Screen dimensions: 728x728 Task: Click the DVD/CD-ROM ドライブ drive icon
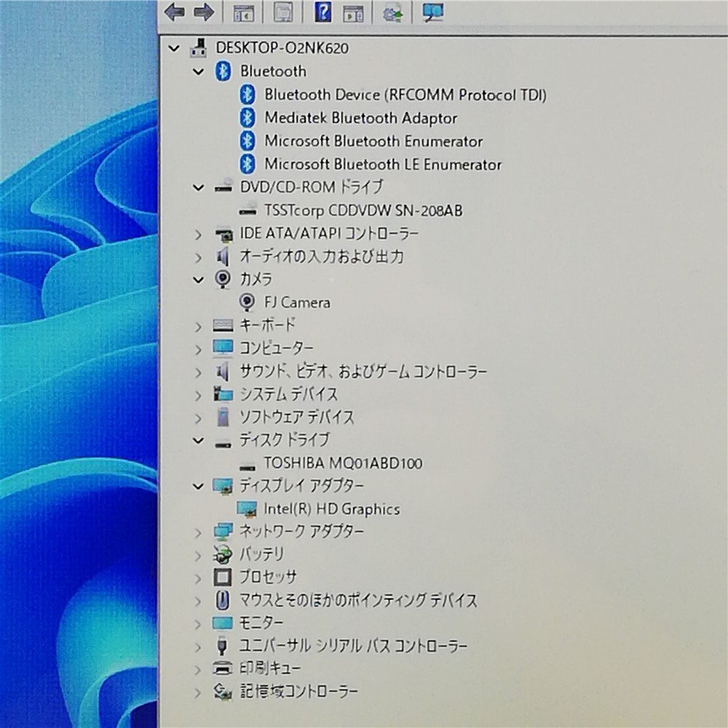pyautogui.click(x=223, y=186)
